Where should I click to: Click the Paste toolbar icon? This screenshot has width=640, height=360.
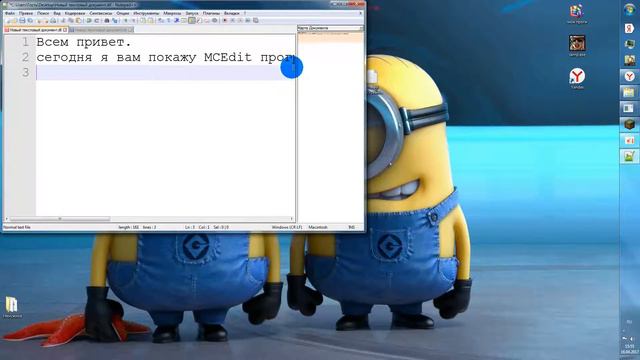pyautogui.click(x=78, y=20)
